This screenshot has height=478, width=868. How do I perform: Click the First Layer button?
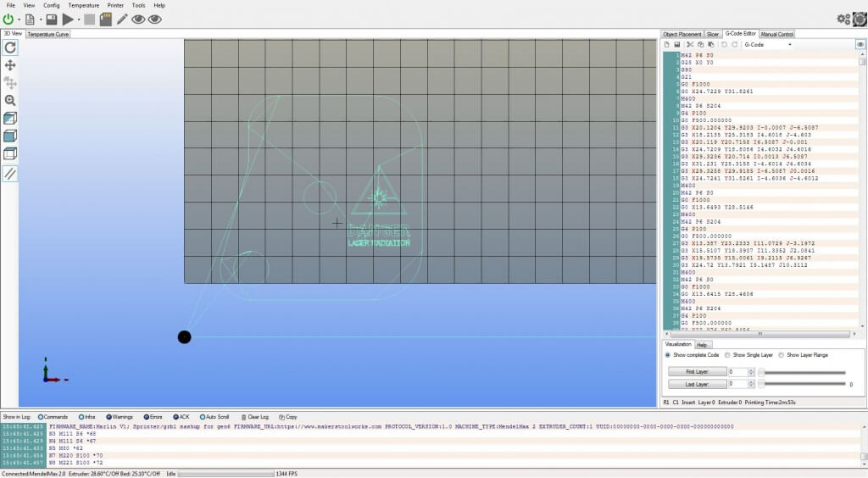click(x=694, y=372)
